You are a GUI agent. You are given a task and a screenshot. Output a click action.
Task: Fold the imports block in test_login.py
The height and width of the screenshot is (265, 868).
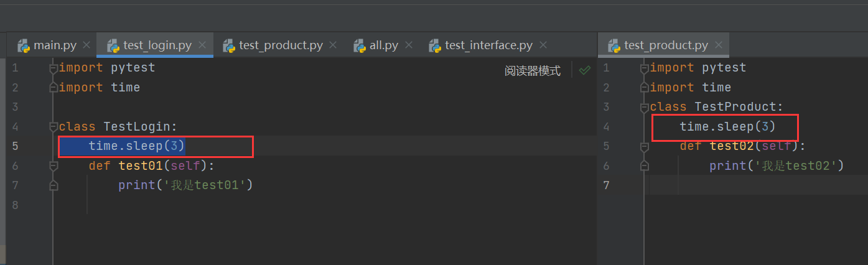(54, 68)
